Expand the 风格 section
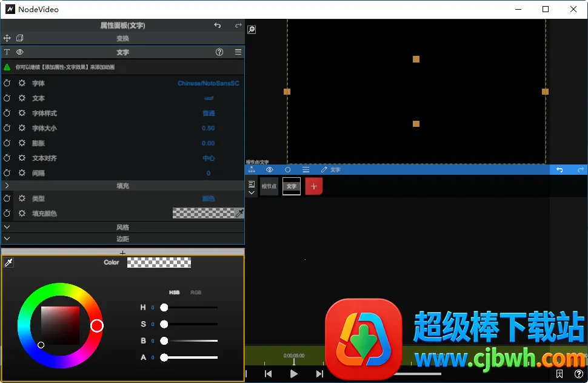The width and height of the screenshot is (588, 383). click(7, 227)
